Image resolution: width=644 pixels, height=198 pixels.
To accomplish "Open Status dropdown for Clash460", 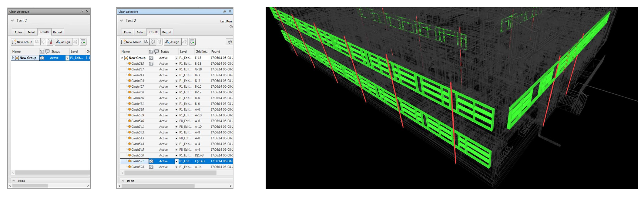I will coord(176,98).
